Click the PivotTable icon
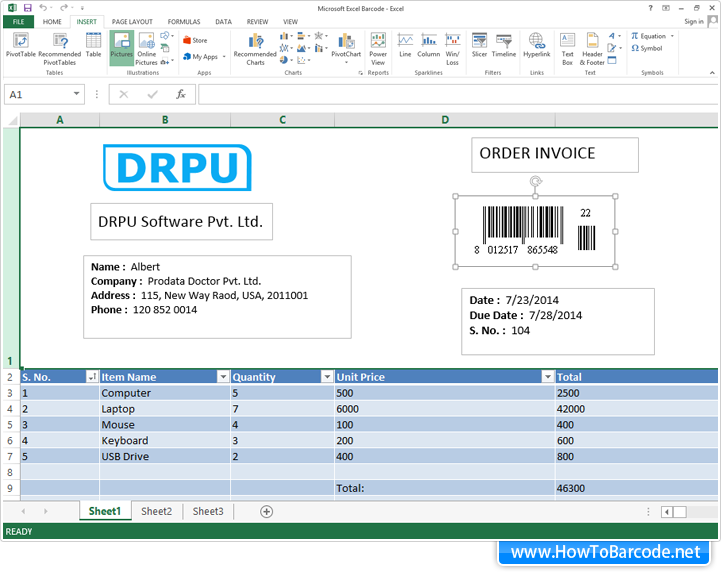 pyautogui.click(x=21, y=45)
